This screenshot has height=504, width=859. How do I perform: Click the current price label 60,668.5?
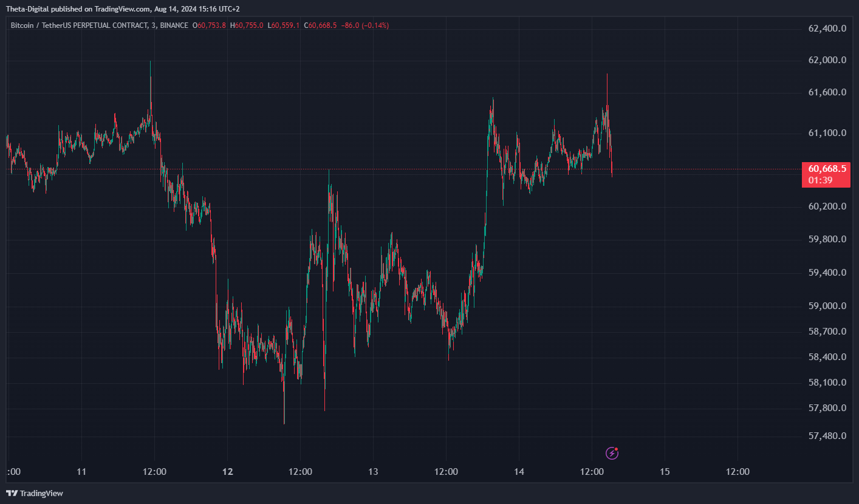click(827, 169)
